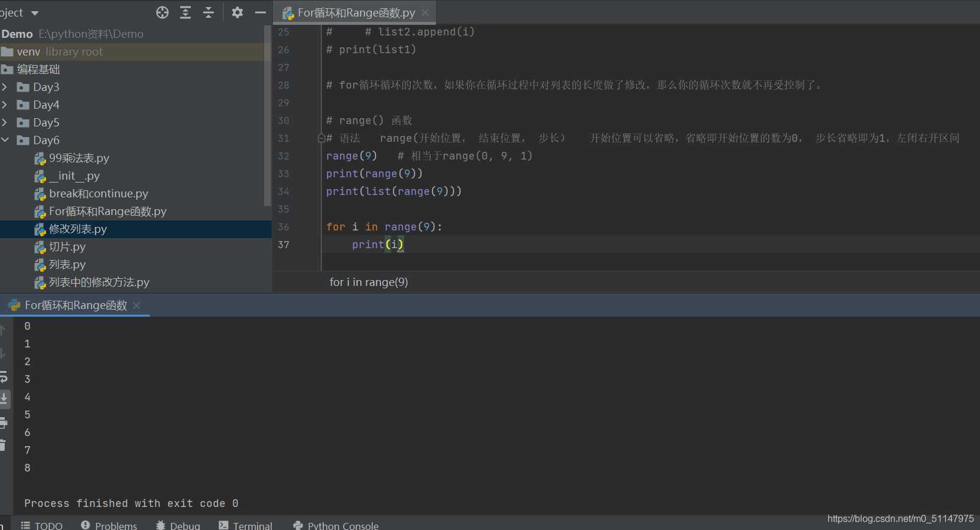Viewport: 980px width, 530px height.
Task: Open 列表.py file
Action: coord(67,265)
